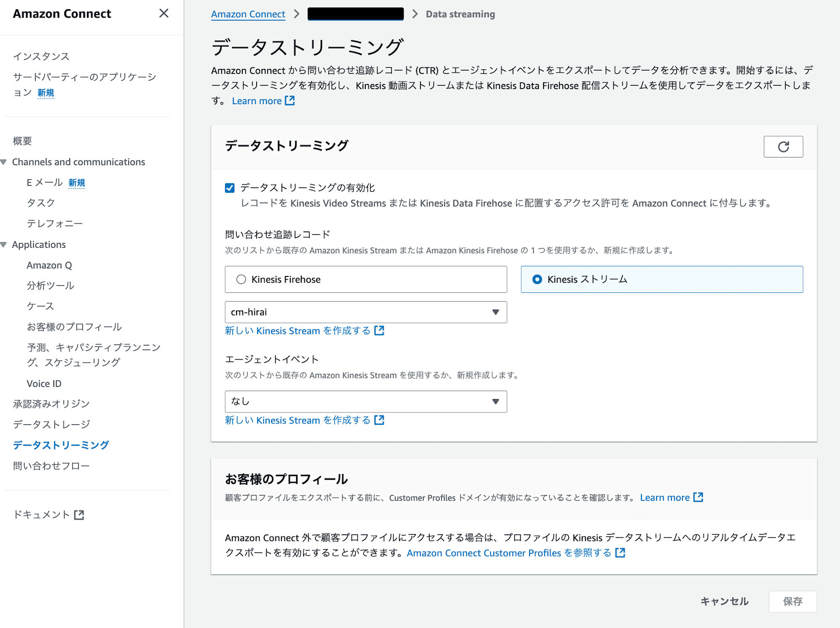The height and width of the screenshot is (628, 840).
Task: Open お客様のプロフィール in sidebar
Action: tap(74, 327)
